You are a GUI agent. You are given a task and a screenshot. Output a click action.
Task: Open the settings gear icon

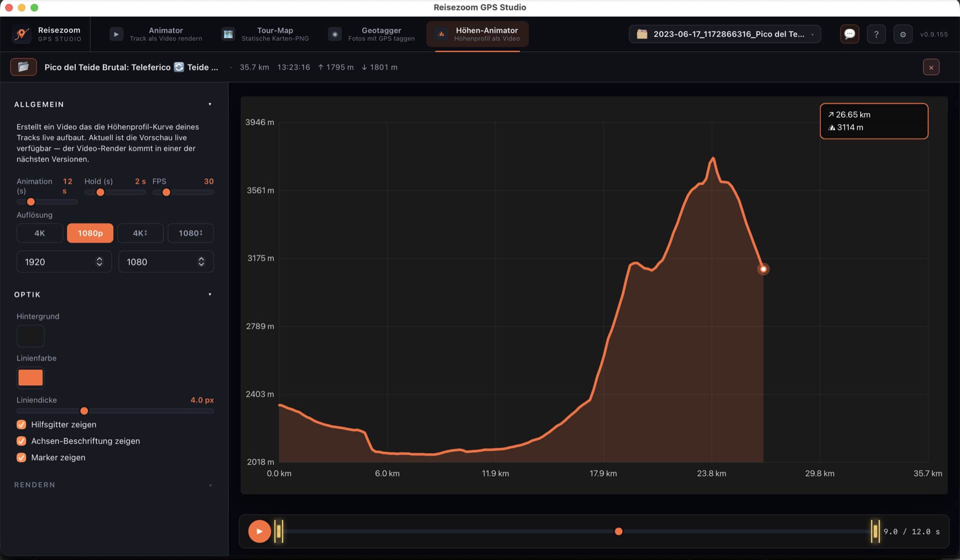tap(902, 34)
